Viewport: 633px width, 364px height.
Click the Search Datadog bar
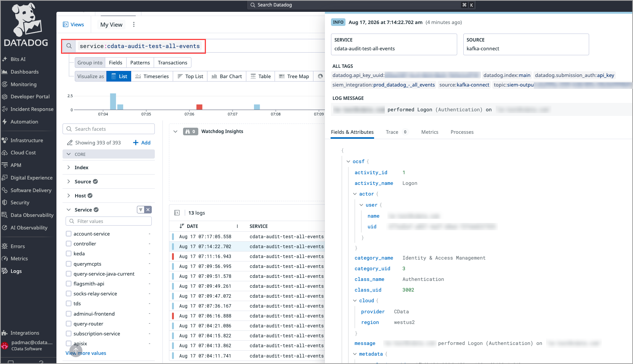(x=362, y=5)
